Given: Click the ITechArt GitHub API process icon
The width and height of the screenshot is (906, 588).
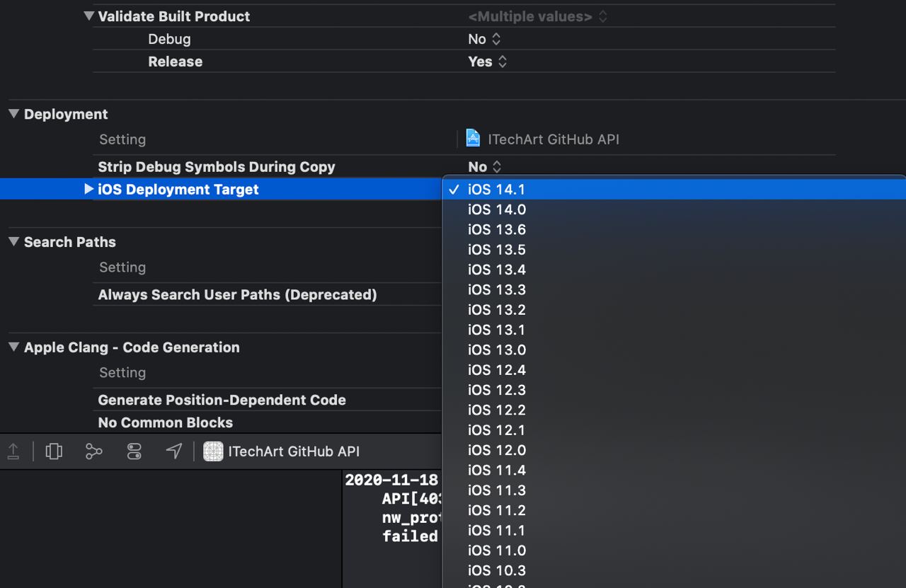Looking at the screenshot, I should (213, 451).
